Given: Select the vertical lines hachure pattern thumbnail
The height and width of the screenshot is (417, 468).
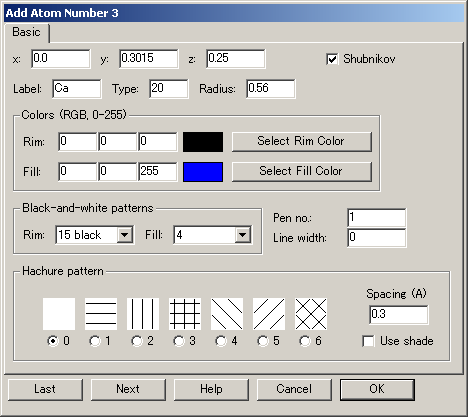Looking at the screenshot, I should point(143,314).
